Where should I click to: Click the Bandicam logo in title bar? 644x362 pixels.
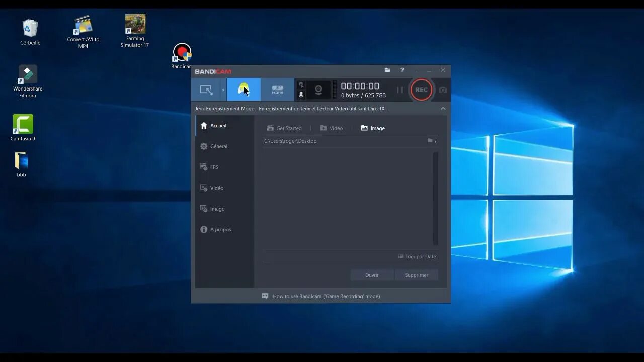pos(213,71)
